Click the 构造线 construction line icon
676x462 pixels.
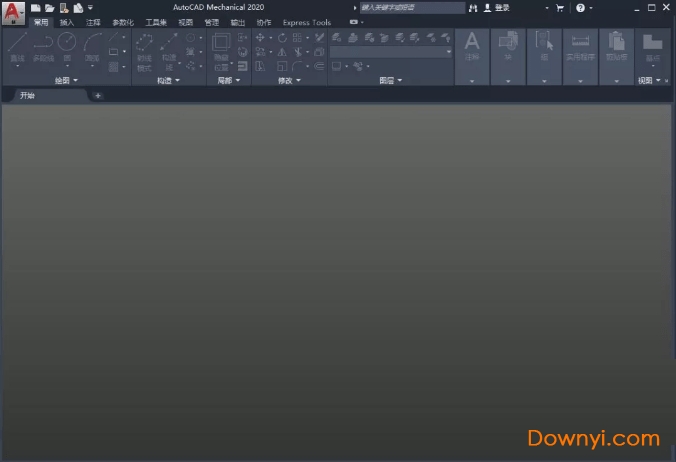click(169, 51)
